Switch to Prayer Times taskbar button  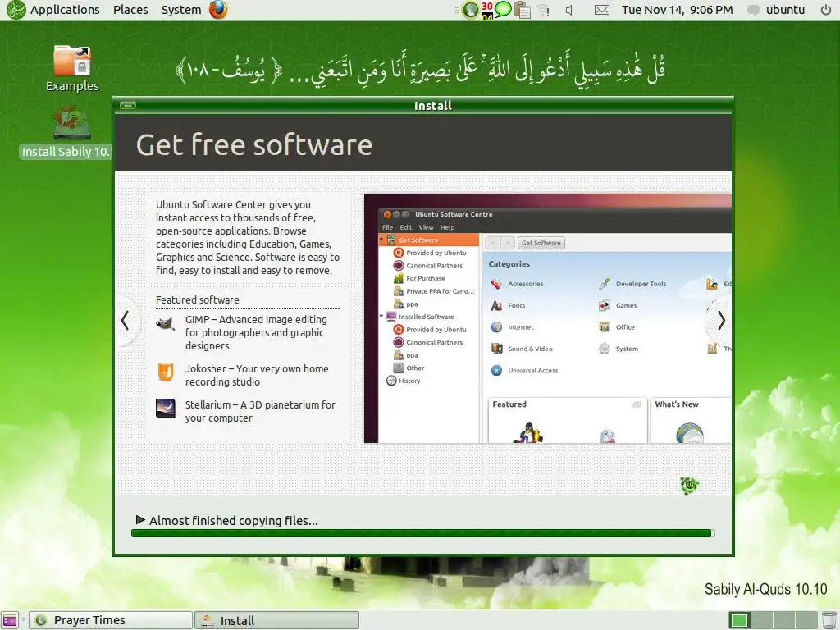pyautogui.click(x=111, y=620)
